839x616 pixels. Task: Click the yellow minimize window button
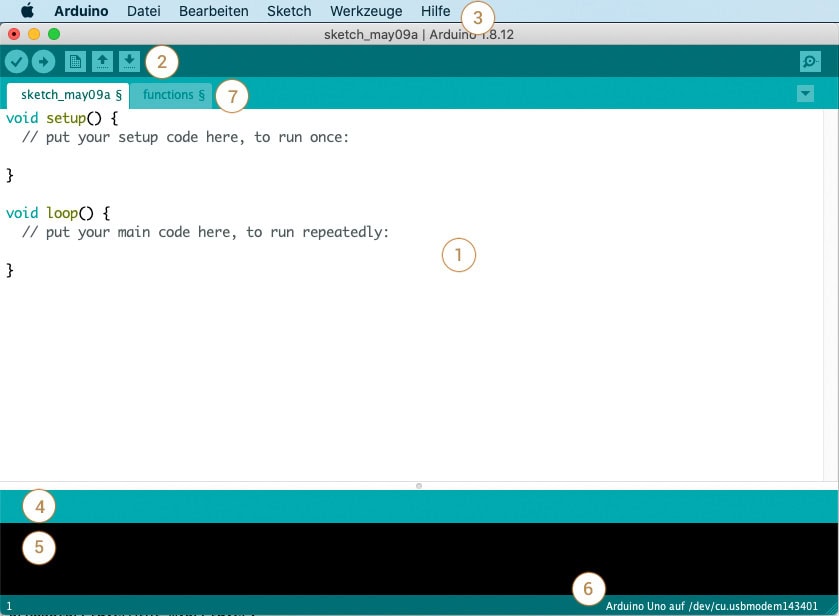[34, 34]
